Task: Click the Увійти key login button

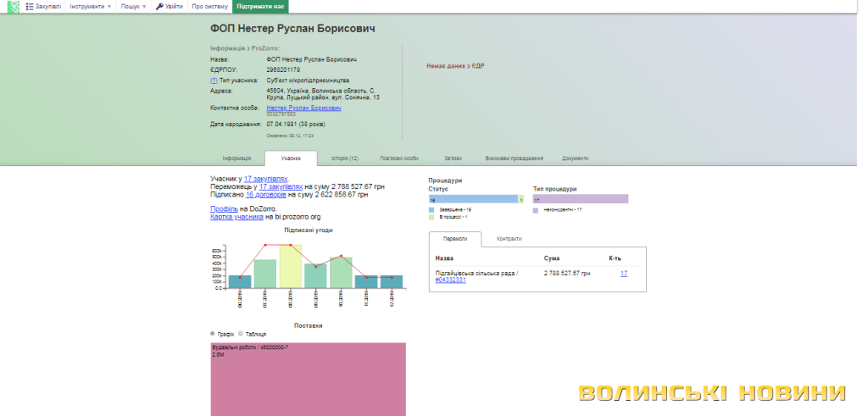Action: pos(169,7)
